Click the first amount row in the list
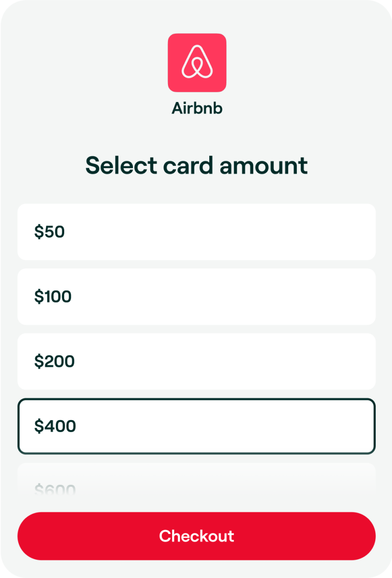Viewport: 392px width, 578px height. [196, 232]
